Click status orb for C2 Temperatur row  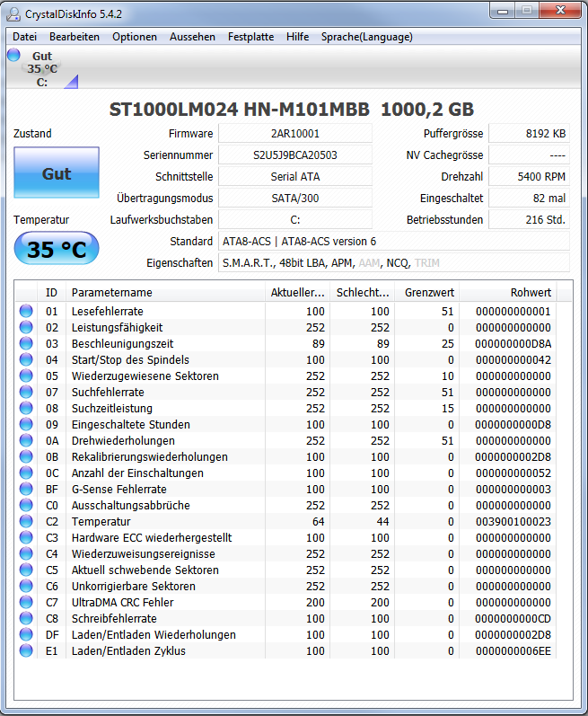click(x=26, y=521)
